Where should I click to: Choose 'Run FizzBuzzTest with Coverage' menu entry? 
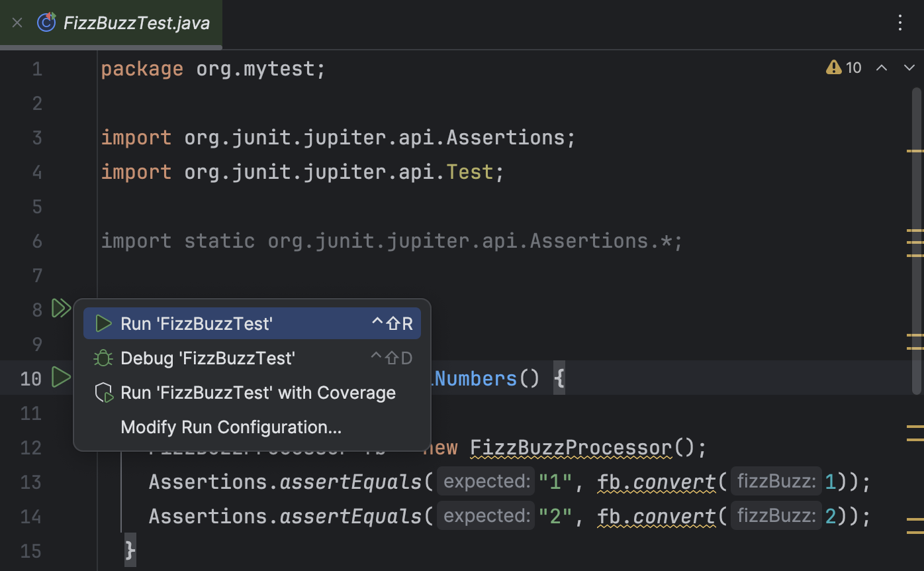coord(258,392)
